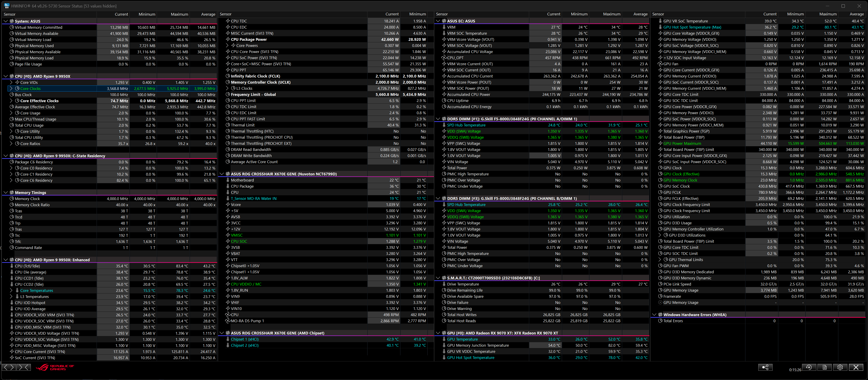Viewport: 868px width, 380px height.
Task: Click the fan icon beside GPU Fan
Action: click(660, 64)
